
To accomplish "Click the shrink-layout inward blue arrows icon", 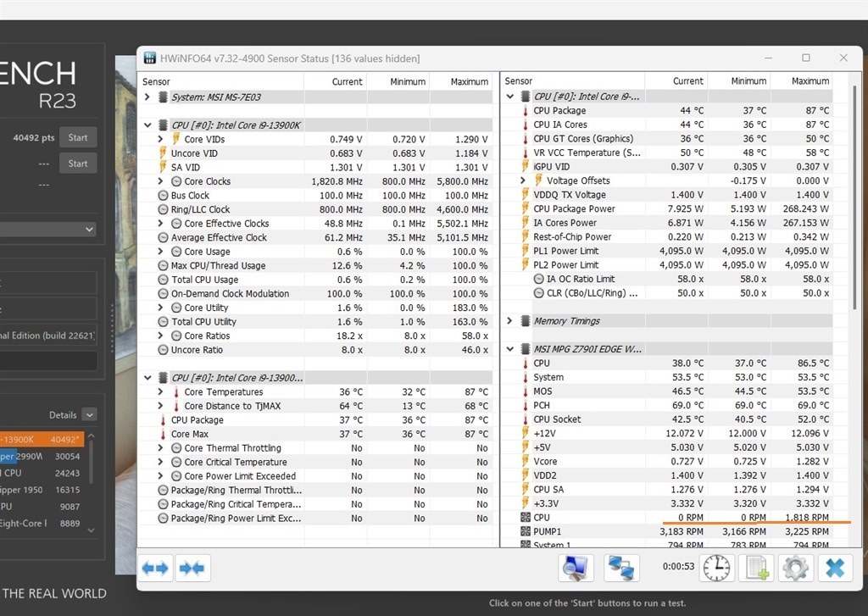I will pyautogui.click(x=192, y=568).
